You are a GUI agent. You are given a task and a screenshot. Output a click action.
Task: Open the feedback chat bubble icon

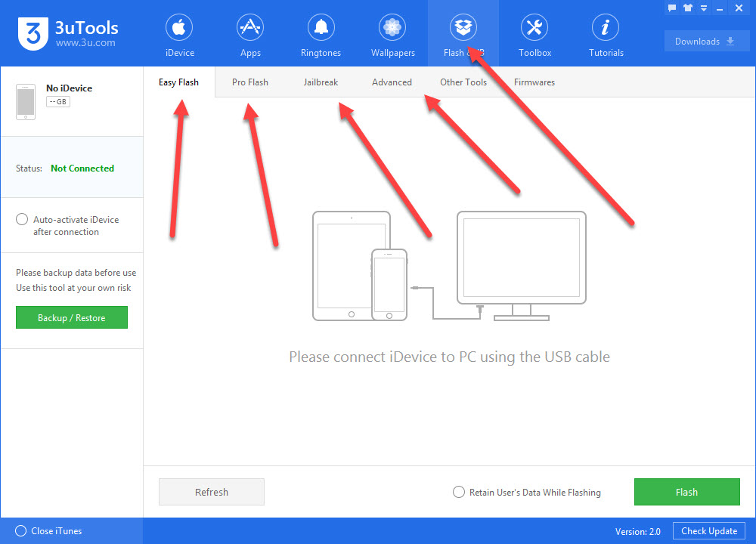[672, 8]
